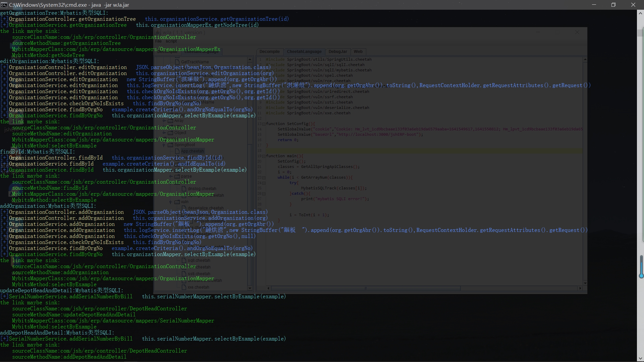Expand the parse folder tree node

(x=171, y=176)
